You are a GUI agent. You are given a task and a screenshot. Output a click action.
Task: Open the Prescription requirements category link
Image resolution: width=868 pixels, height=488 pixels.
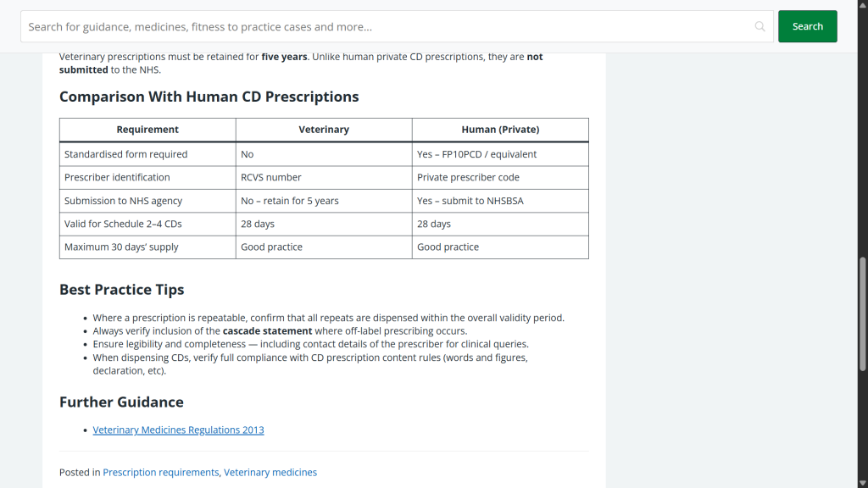click(161, 472)
